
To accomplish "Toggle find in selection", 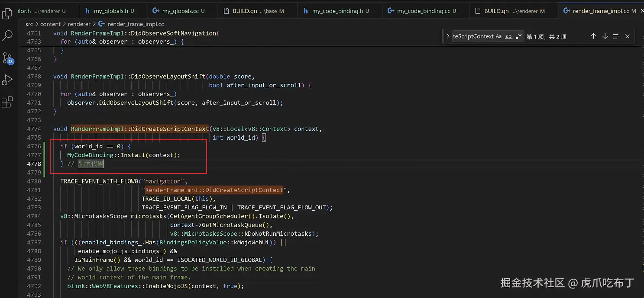I will (616, 36).
